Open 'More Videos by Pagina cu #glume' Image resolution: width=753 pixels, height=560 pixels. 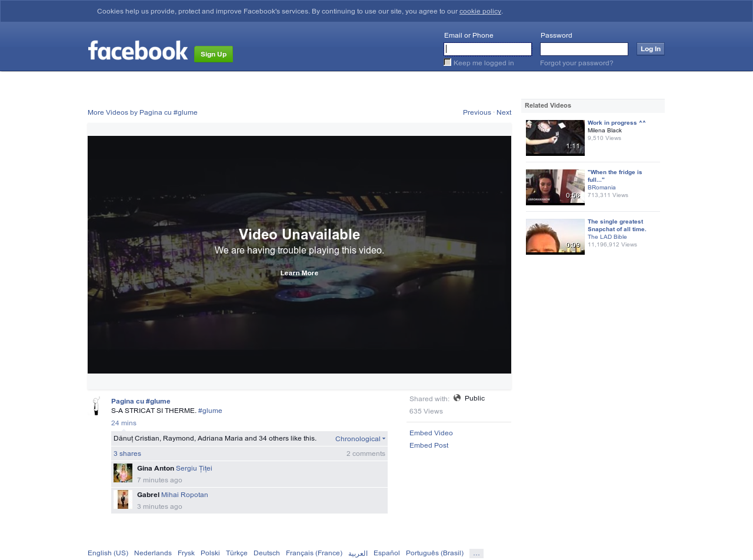pyautogui.click(x=142, y=112)
